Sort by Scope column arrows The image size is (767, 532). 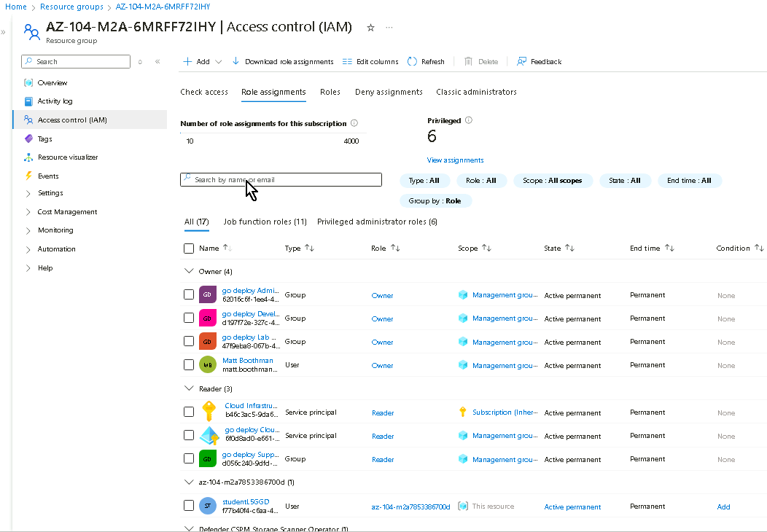point(486,248)
